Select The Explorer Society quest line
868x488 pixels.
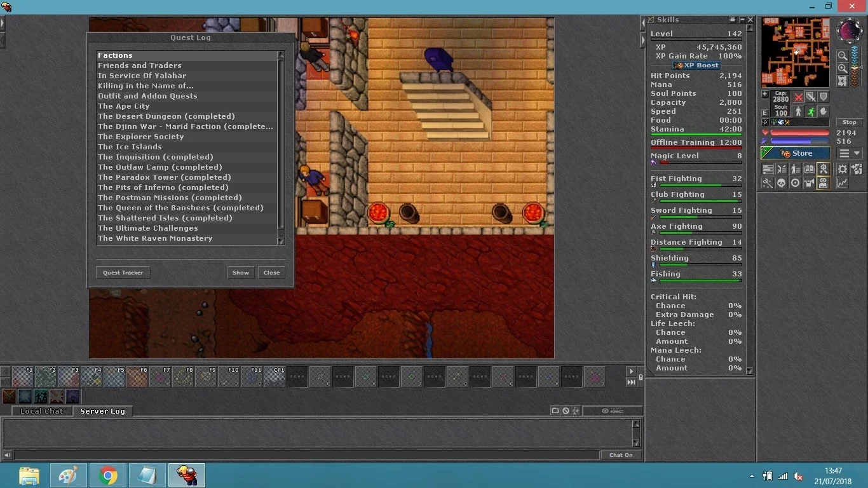187,137
